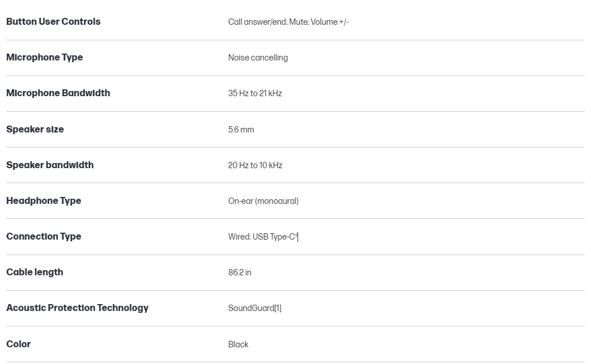Click the Microphone Bandwidth label
Image resolution: width=591 pixels, height=364 pixels.
coord(58,93)
